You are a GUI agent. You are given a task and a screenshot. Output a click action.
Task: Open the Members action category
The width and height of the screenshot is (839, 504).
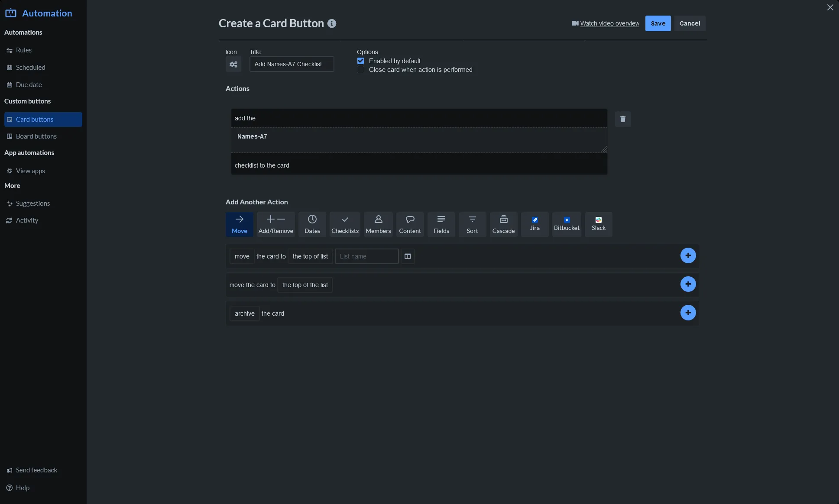pyautogui.click(x=378, y=224)
